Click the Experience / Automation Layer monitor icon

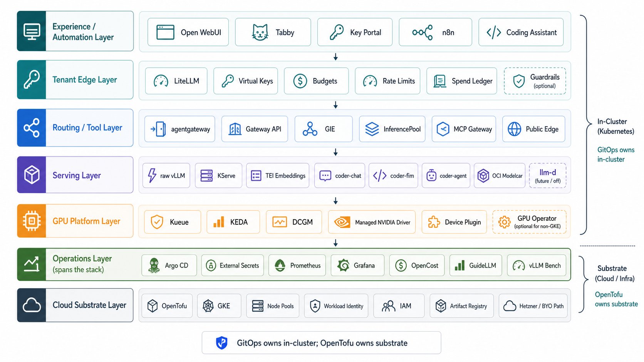[x=32, y=32]
